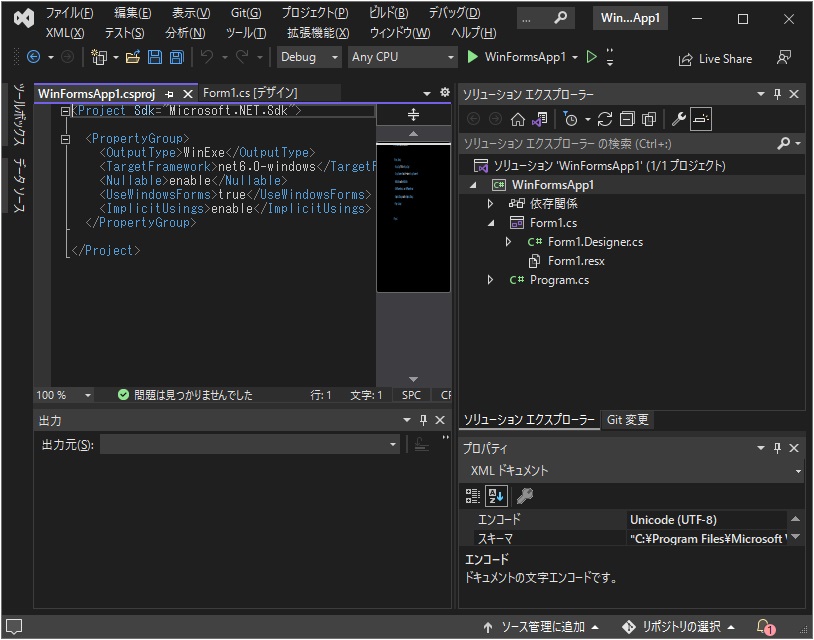Toggle auto hide pin for Output panel

pyautogui.click(x=423, y=420)
